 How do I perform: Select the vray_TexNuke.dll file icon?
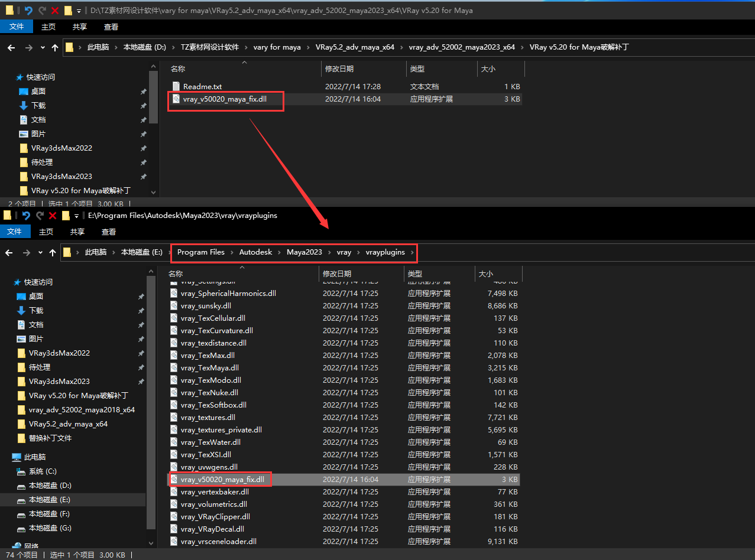click(174, 393)
